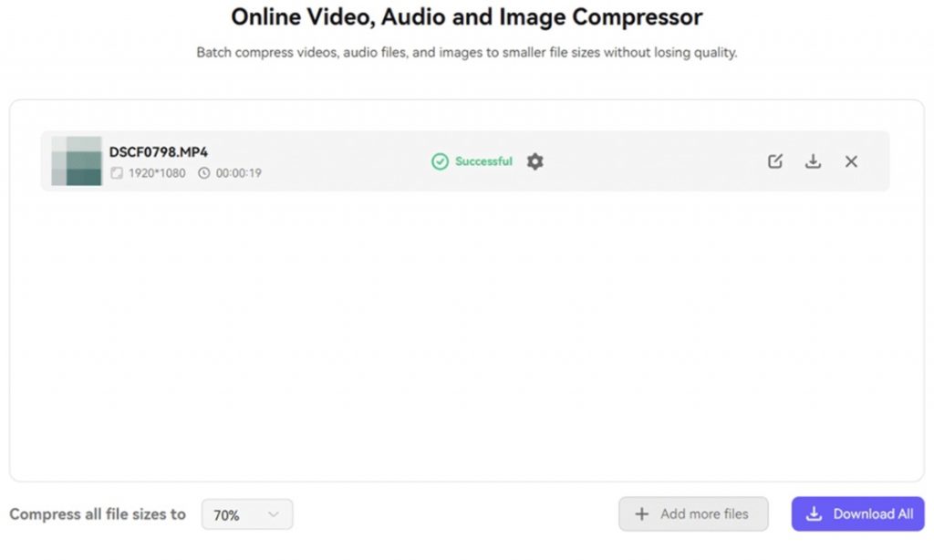Viewport: 934px width, 560px height.
Task: Click the Successful status text
Action: (483, 161)
